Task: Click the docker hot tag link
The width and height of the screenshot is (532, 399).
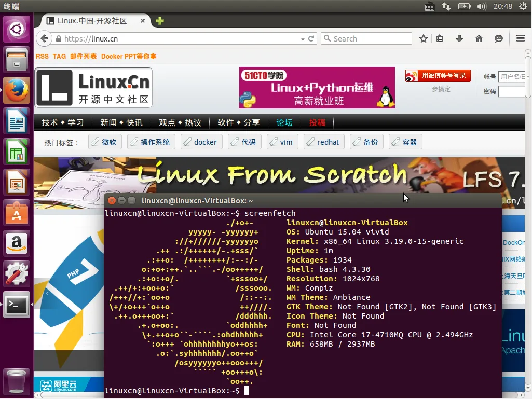Action: (x=200, y=142)
